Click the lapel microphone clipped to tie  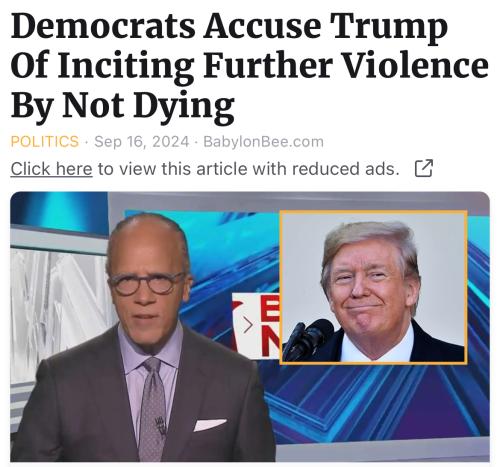[161, 424]
